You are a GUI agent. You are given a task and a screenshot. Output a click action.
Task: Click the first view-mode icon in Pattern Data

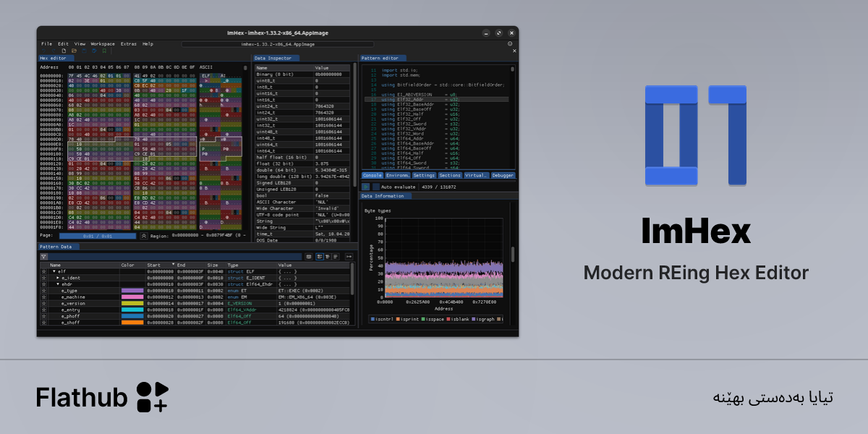coord(309,256)
